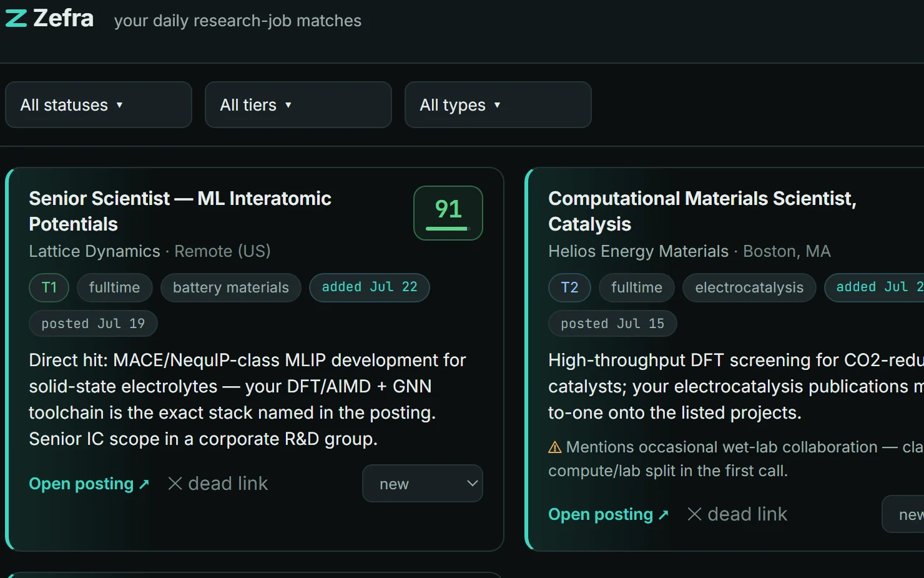Click the Senior Scientist — ML Interatomic Potentials title

coord(180,211)
